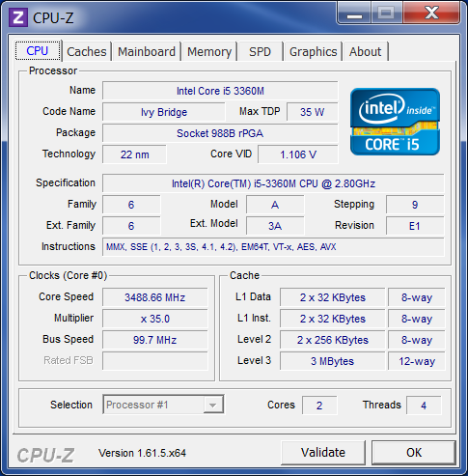Open the Memory tab
Image resolution: width=468 pixels, height=476 pixels.
click(209, 51)
